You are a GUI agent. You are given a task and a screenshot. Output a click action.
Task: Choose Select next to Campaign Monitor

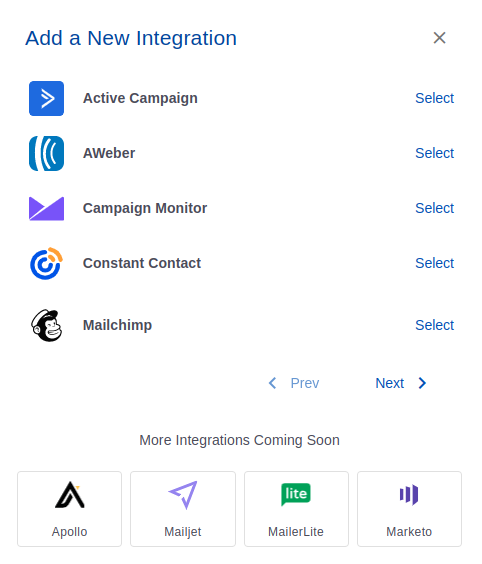434,208
